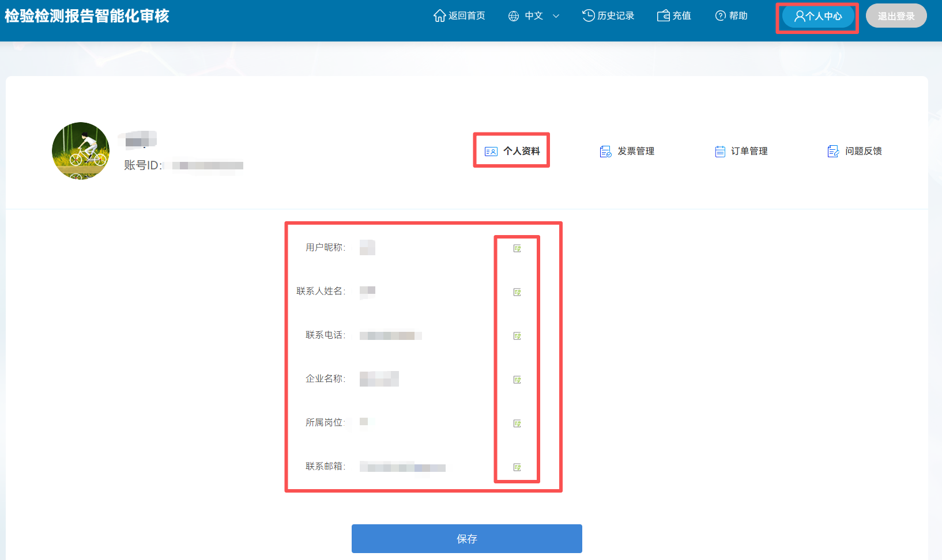Click the edit icon beside 企业名称
This screenshot has height=560, width=942.
[517, 380]
